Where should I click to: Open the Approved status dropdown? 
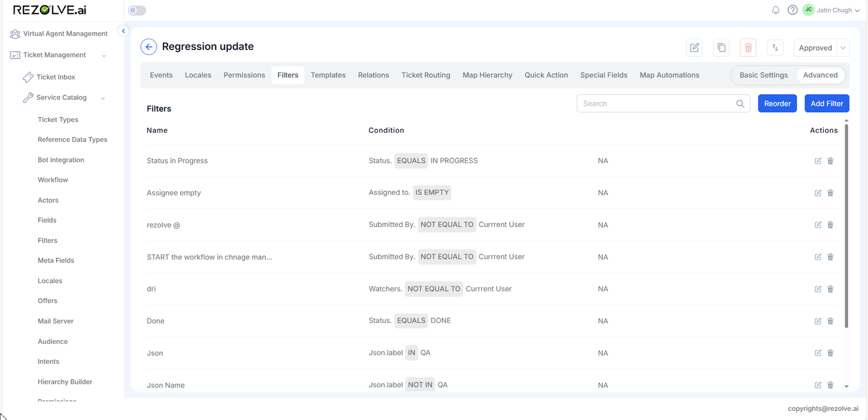[843, 47]
